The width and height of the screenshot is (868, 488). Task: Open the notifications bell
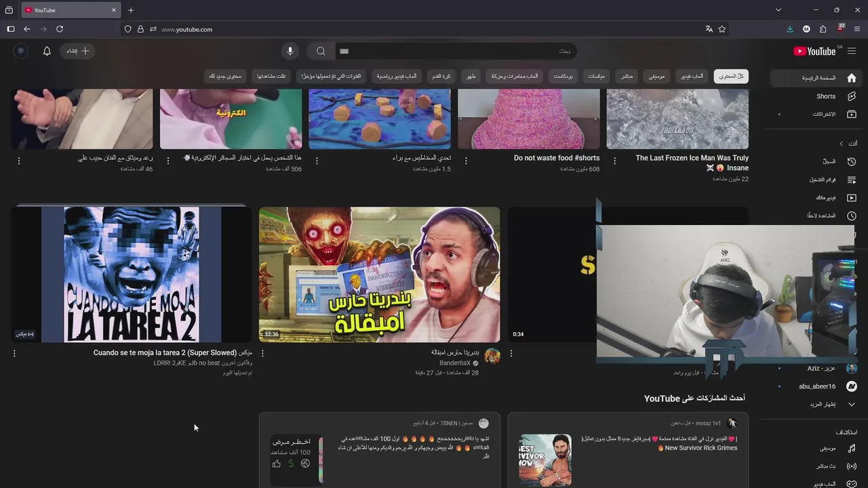coord(47,51)
